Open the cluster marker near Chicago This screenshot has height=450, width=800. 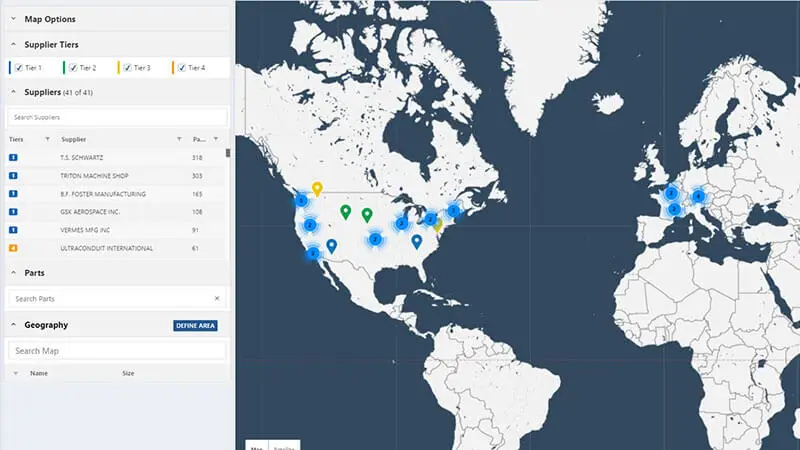[x=402, y=223]
